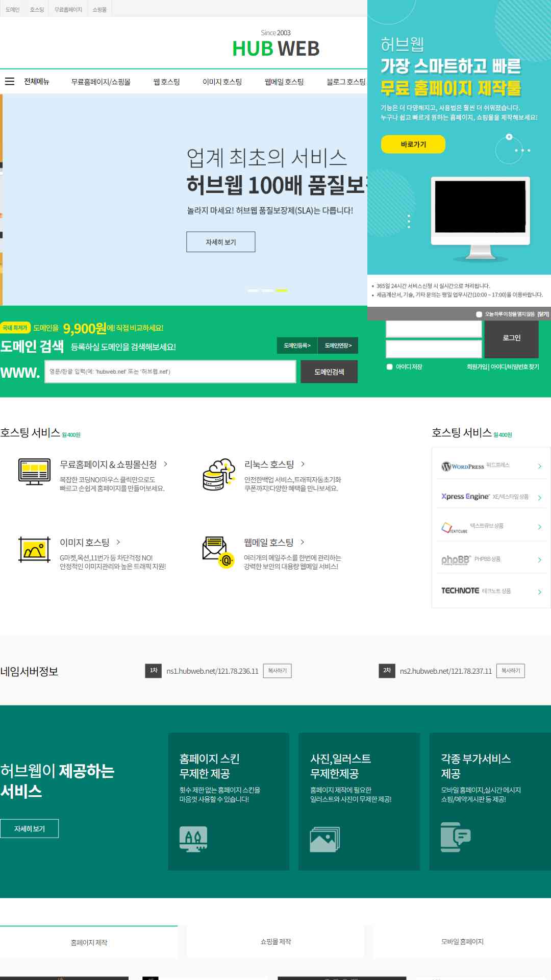Click the Textcube logo

(x=454, y=528)
